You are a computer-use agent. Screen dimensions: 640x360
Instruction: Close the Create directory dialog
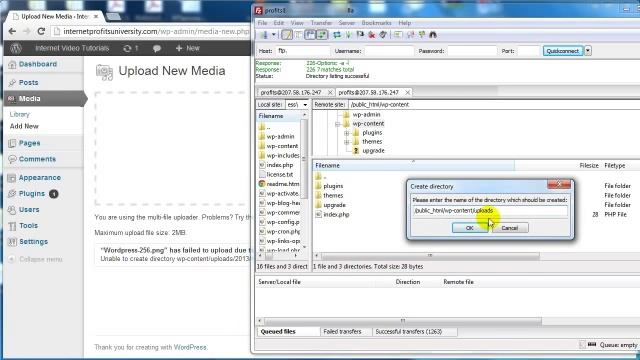tap(559, 184)
